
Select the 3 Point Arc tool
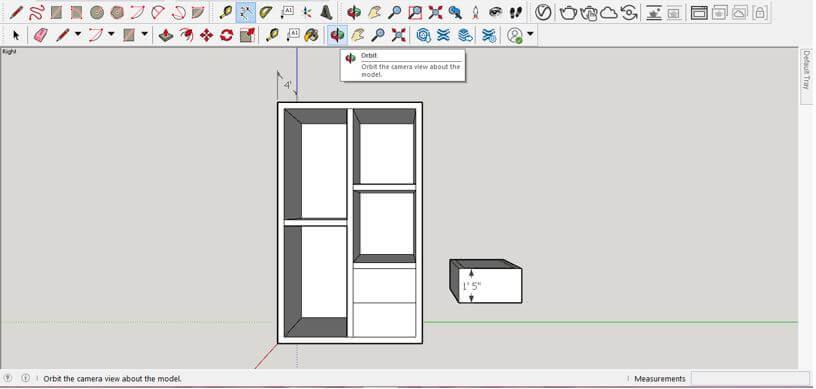[x=178, y=12]
